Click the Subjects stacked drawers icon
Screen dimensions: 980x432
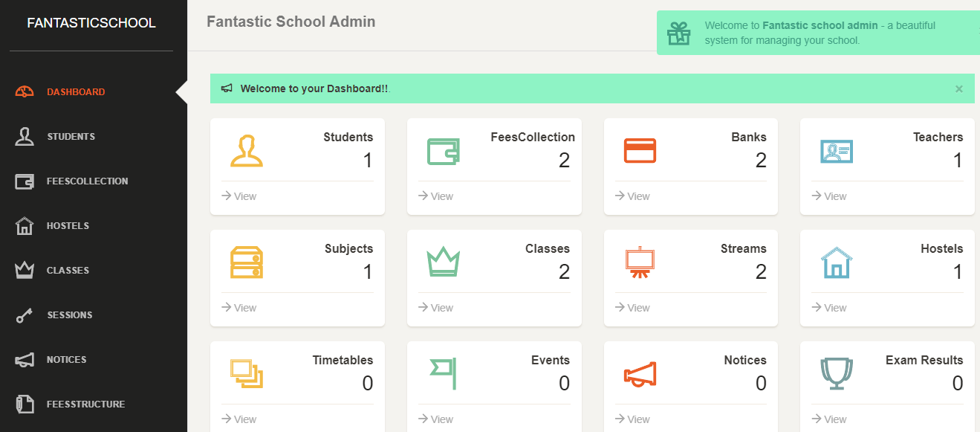tap(246, 262)
